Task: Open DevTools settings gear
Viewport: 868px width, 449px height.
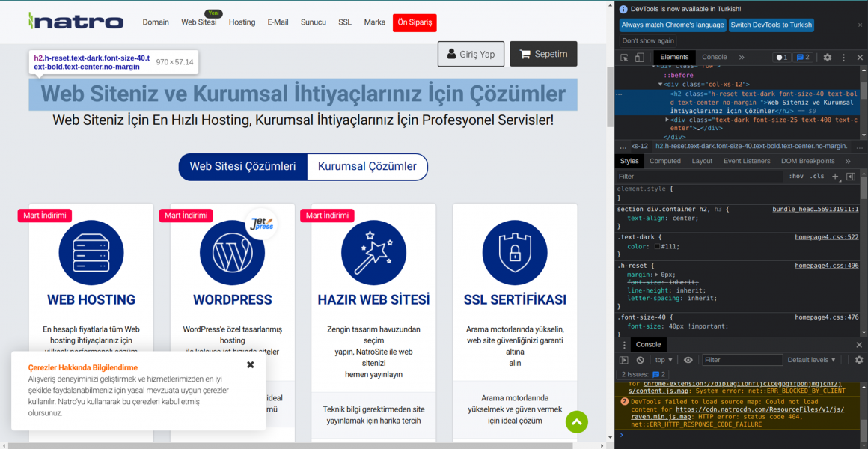Action: [827, 57]
